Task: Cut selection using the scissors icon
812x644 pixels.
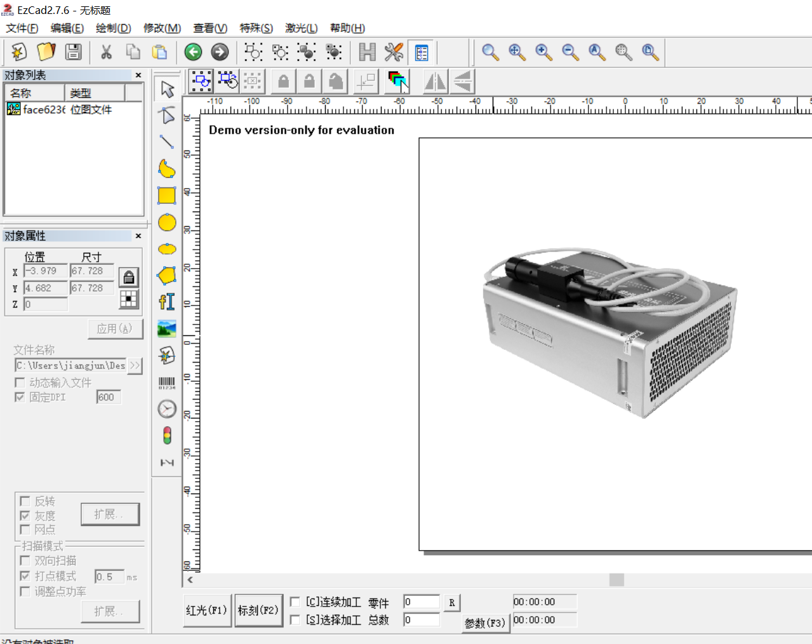Action: click(106, 52)
